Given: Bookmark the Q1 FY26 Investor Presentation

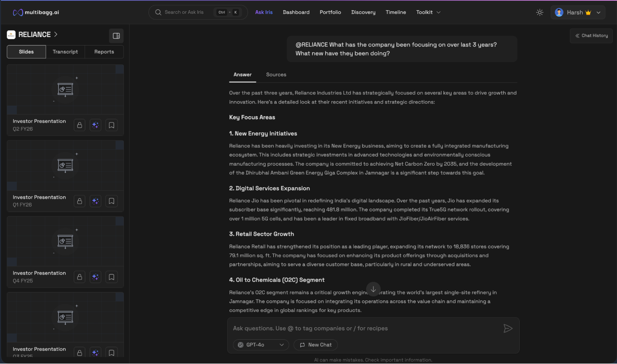Looking at the screenshot, I should pos(111,201).
